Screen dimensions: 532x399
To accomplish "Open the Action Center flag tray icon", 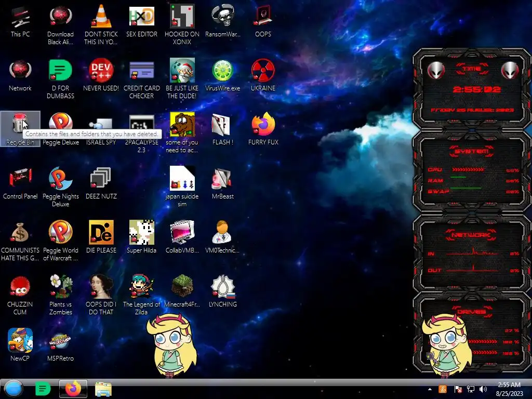I will 458,389.
